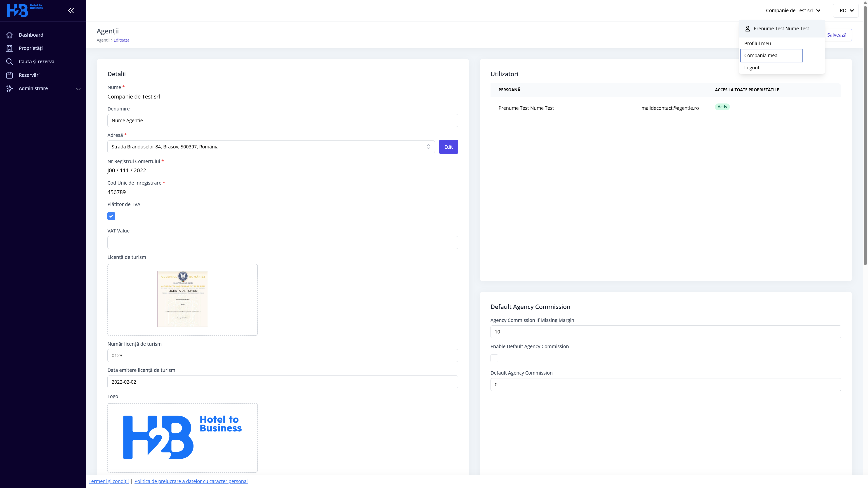Choose Logout from user menu

pyautogui.click(x=752, y=68)
